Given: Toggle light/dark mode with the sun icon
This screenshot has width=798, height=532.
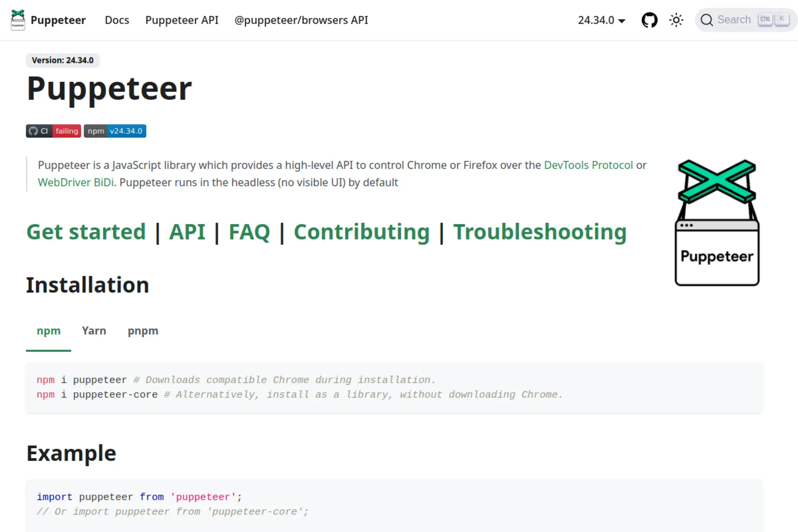Looking at the screenshot, I should coord(676,20).
